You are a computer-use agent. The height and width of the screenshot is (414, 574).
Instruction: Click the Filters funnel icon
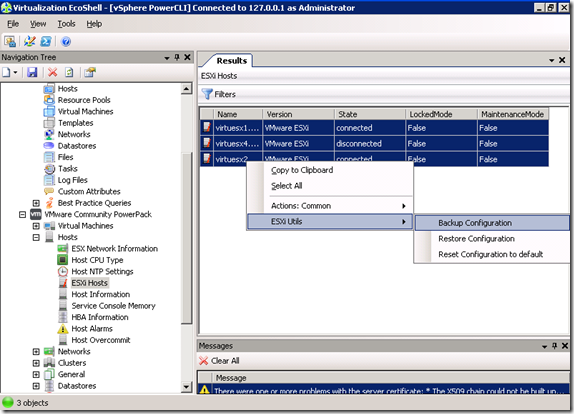tap(207, 94)
